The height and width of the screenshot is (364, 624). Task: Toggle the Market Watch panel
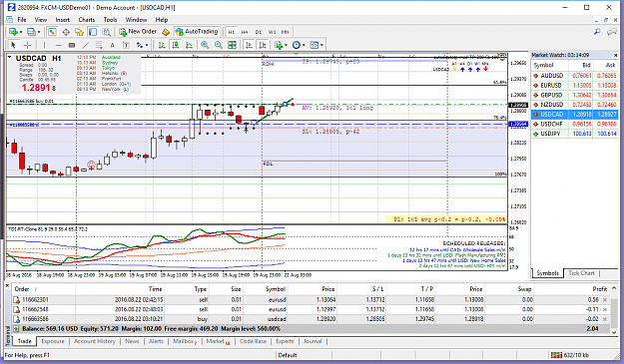click(52, 32)
